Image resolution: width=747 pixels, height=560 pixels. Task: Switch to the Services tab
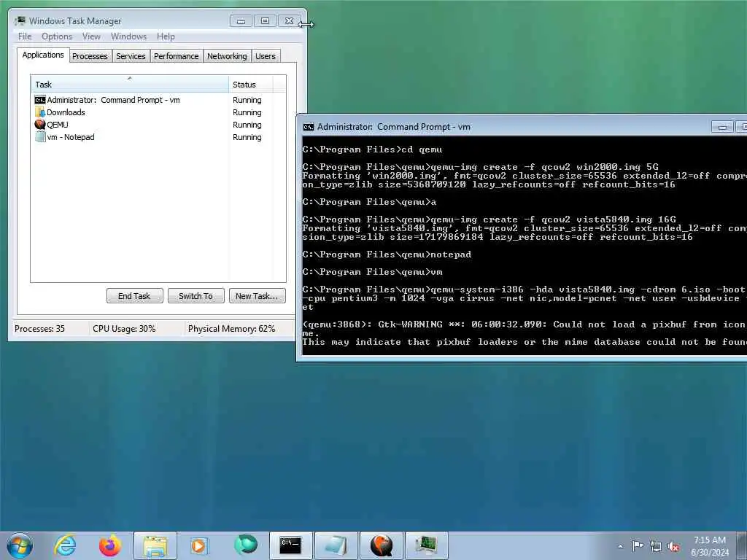[131, 56]
